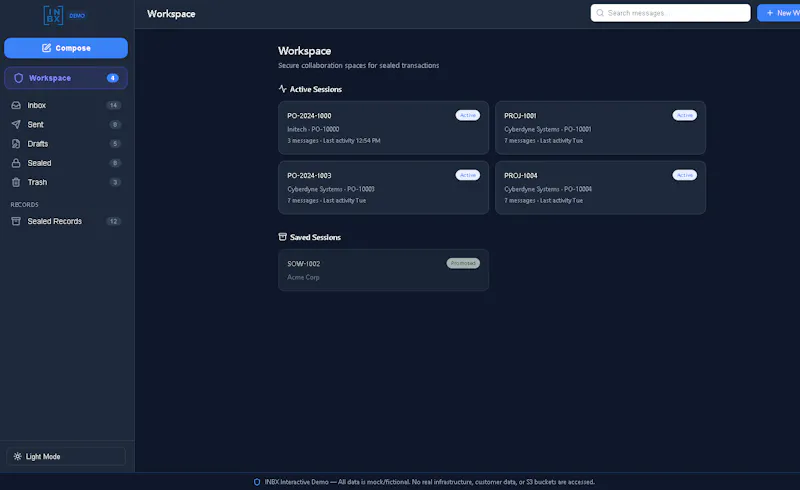
Task: Click the Workspace count badge 4
Action: 113,78
